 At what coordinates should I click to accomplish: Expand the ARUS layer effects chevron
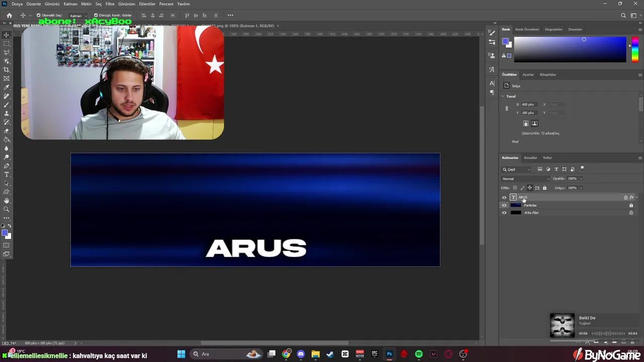[637, 198]
